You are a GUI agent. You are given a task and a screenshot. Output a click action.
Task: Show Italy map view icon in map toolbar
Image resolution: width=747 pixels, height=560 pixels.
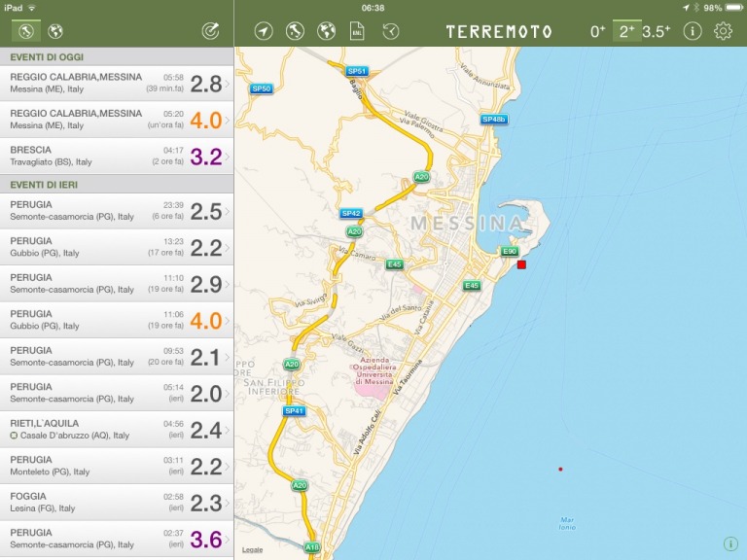(295, 31)
